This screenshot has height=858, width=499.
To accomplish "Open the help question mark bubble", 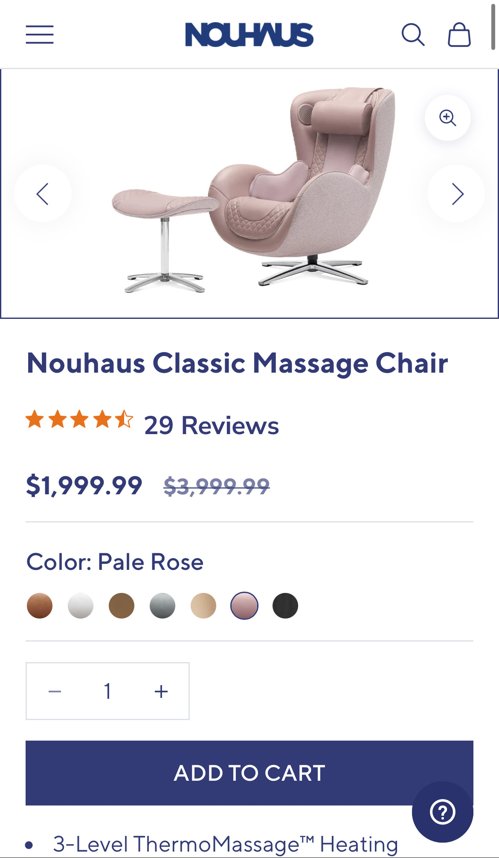I will pos(442,812).
